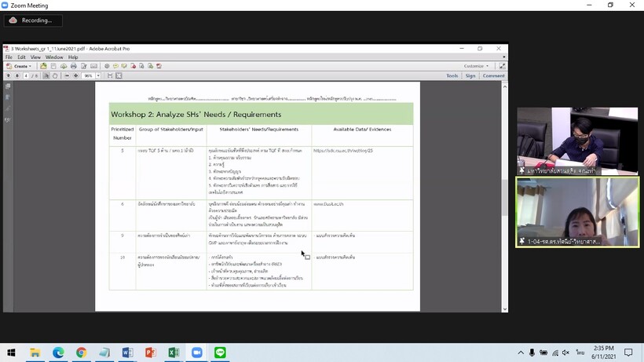This screenshot has height=362, width=644.
Task: Open Microsoft Edge from the taskbar
Action: [58, 353]
